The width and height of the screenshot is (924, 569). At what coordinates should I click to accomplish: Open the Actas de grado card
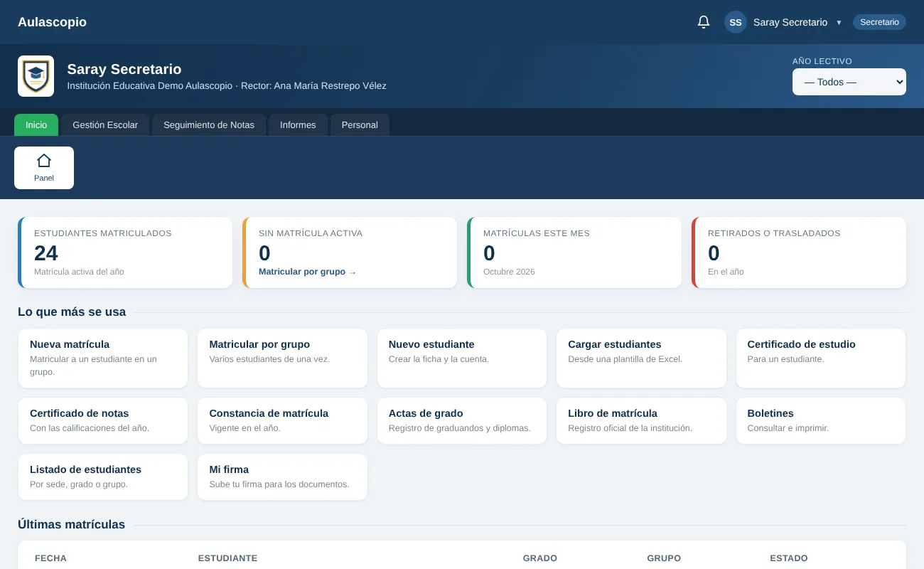(462, 420)
